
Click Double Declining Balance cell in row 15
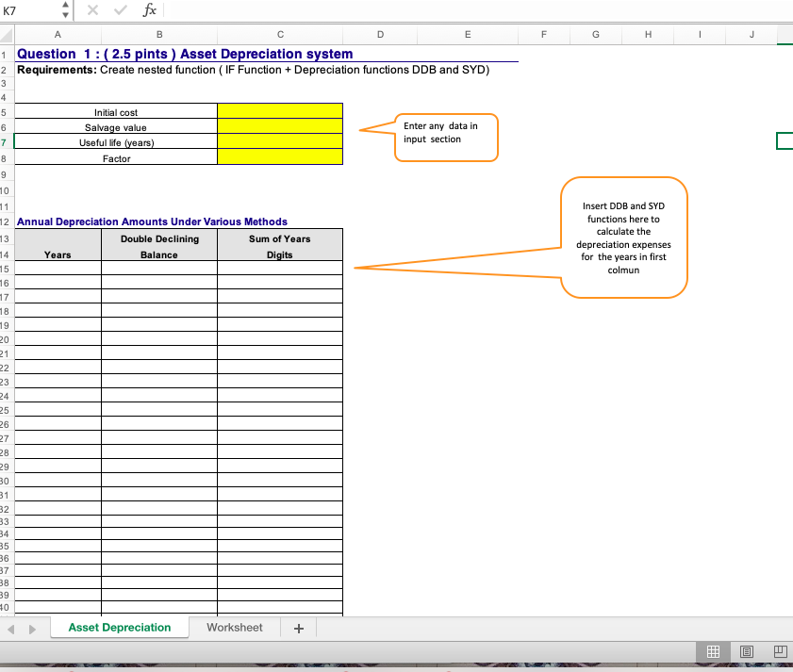[159, 268]
